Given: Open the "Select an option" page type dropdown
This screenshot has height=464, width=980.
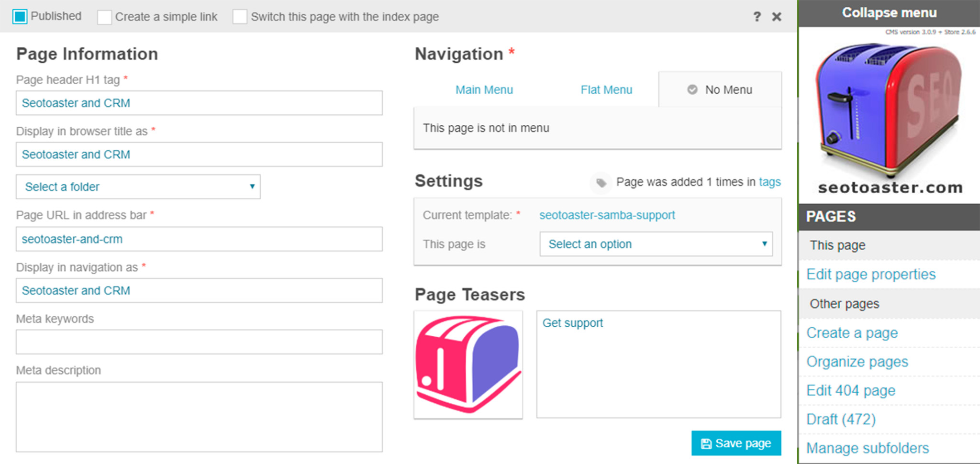Looking at the screenshot, I should point(656,244).
